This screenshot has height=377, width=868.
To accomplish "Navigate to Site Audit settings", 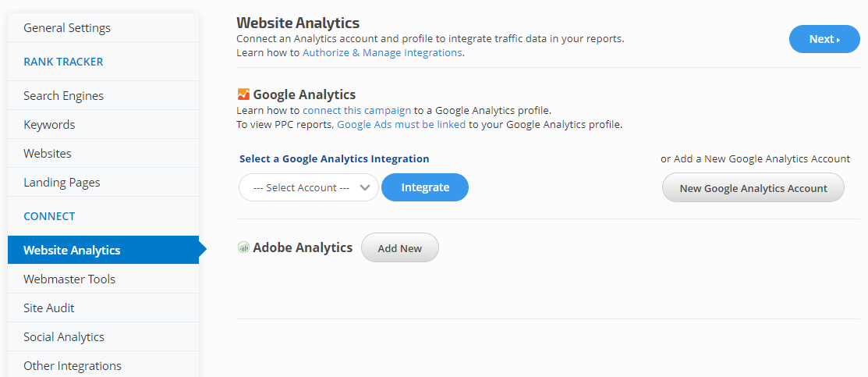I will pos(49,308).
